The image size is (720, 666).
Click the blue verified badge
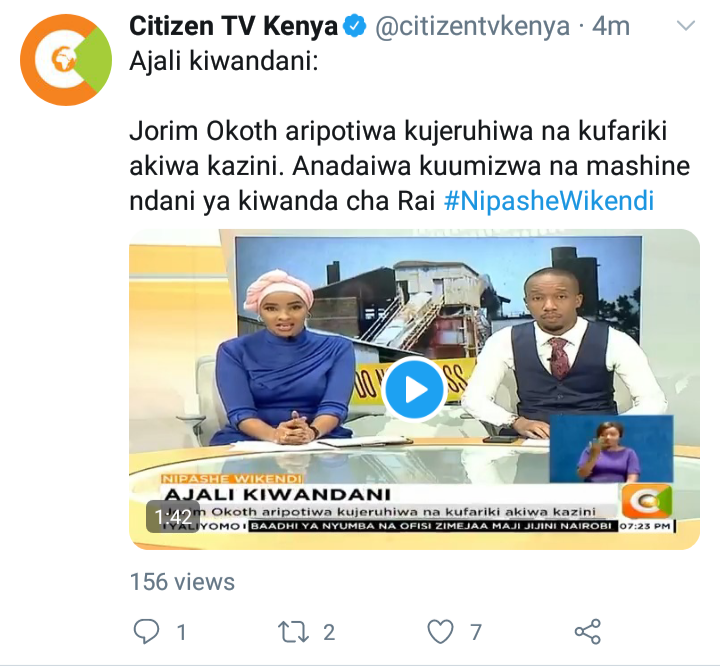(355, 26)
